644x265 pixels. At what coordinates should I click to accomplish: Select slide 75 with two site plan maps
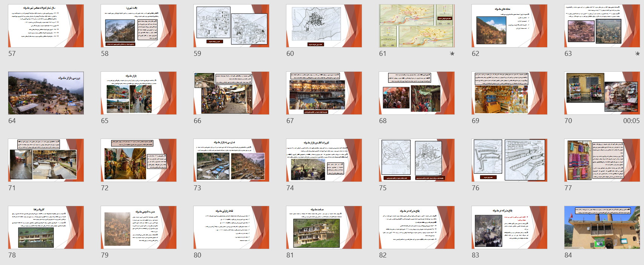pyautogui.click(x=417, y=160)
